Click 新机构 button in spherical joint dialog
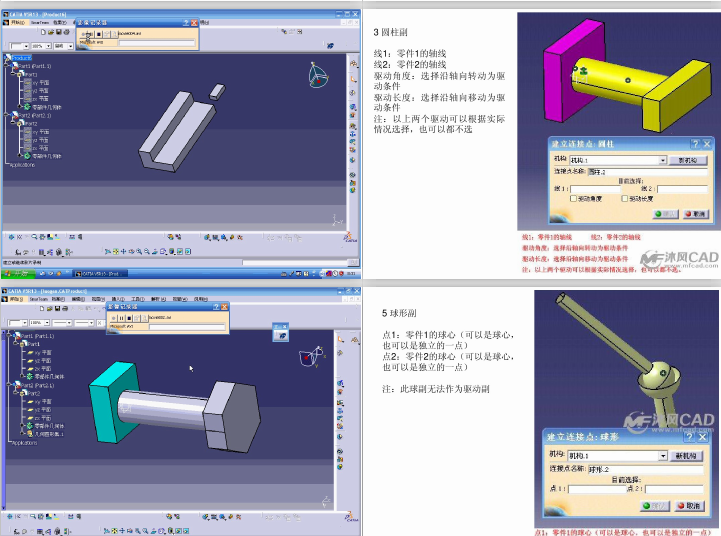 [686, 456]
